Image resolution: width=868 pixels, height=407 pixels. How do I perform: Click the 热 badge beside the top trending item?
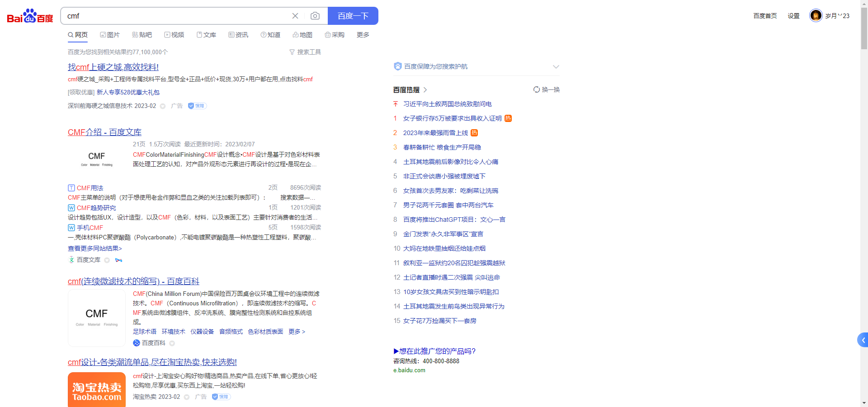508,118
